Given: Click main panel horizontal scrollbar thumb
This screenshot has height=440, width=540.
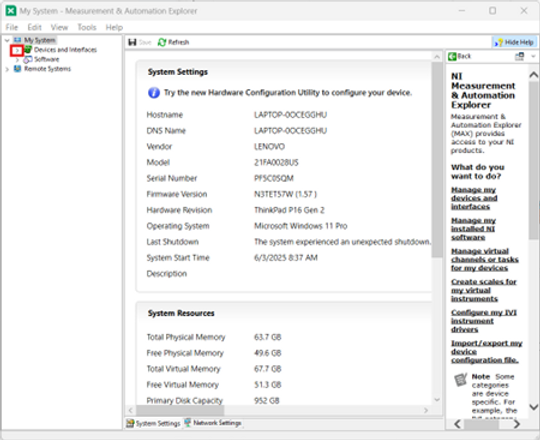Looking at the screenshot, I should [x=180, y=410].
